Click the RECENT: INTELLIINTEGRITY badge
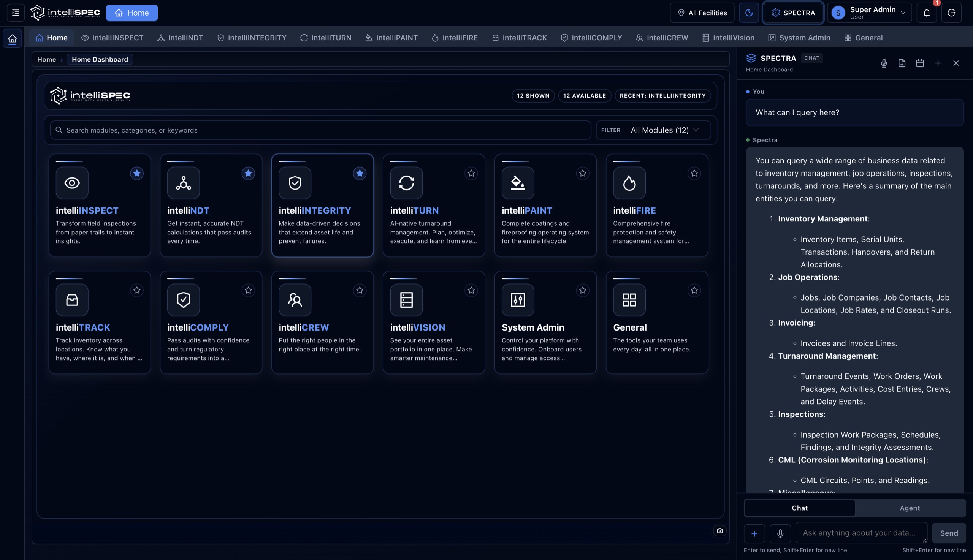The width and height of the screenshot is (973, 560). [662, 96]
